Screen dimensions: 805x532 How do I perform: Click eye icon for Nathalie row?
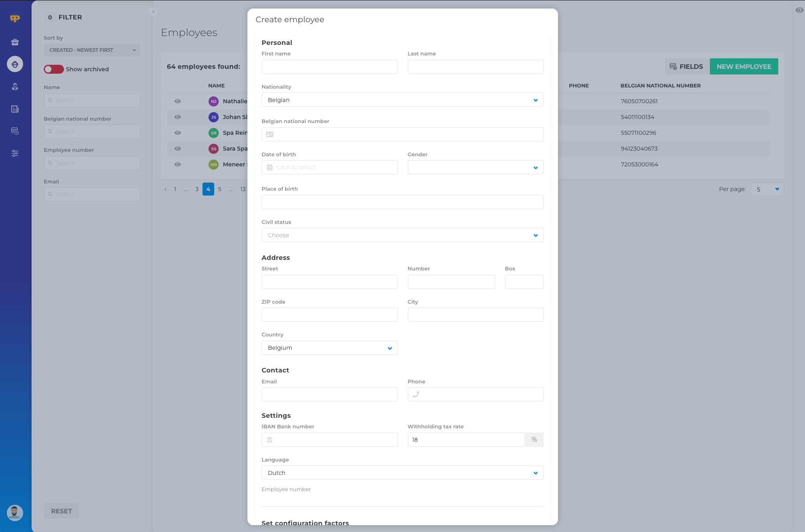(177, 101)
